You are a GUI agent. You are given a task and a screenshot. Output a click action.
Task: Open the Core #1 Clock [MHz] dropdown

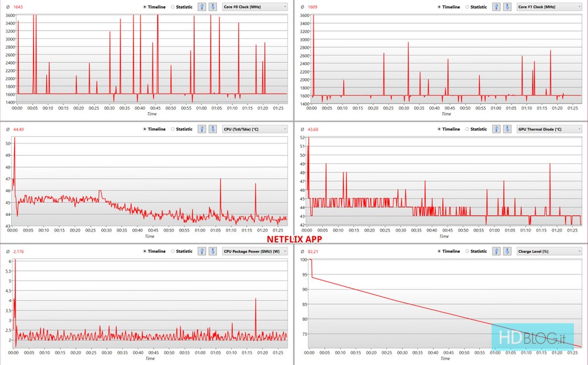click(549, 6)
